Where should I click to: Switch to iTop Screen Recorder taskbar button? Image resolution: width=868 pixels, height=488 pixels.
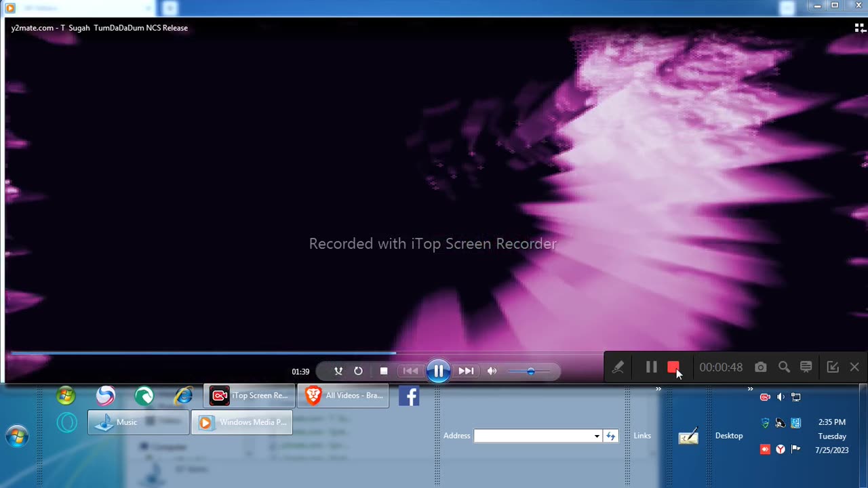[250, 396]
